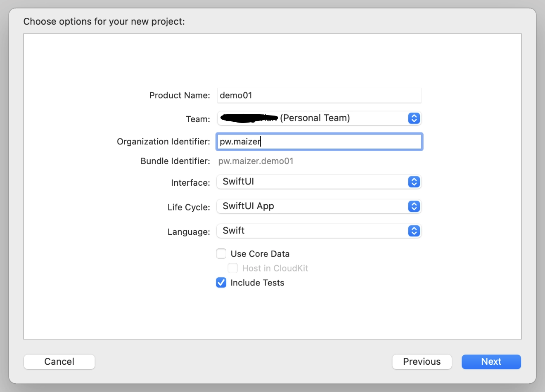Toggle the Host in CloudKit checkbox
This screenshot has width=545, height=392.
tap(233, 268)
